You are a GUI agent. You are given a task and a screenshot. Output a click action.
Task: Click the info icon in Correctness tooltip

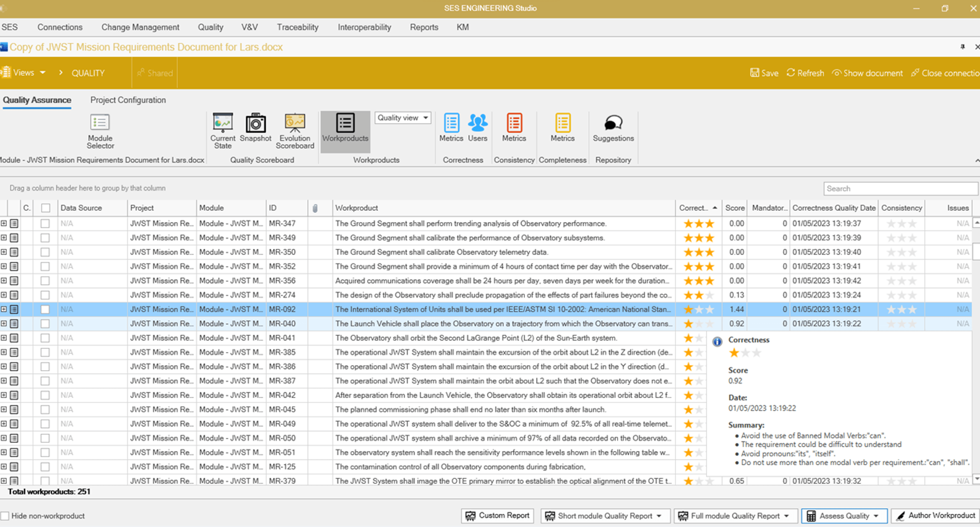click(x=717, y=341)
